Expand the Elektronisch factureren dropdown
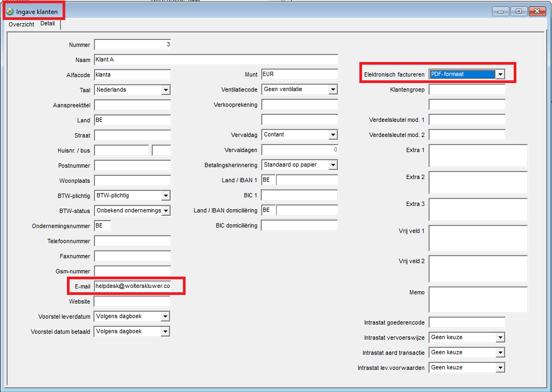Screen dimensions: 552x392 click(500, 74)
